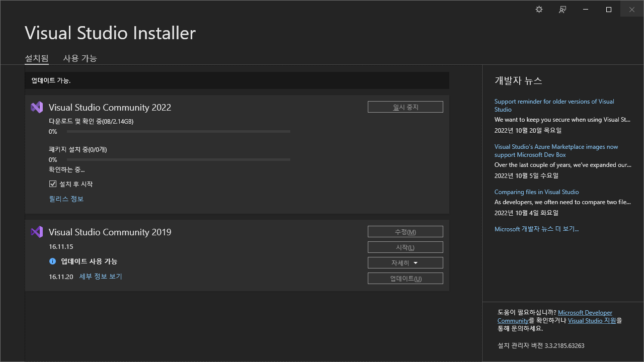The height and width of the screenshot is (362, 644).
Task: Click Visual Studio Community 2019 logo icon
Action: point(37,232)
